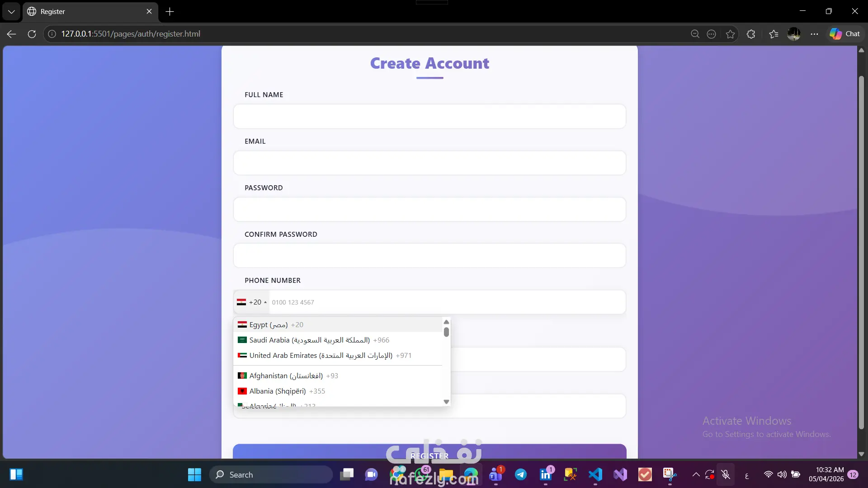Choose United Arab Emirates +971
The width and height of the screenshot is (868, 488).
[x=338, y=356]
